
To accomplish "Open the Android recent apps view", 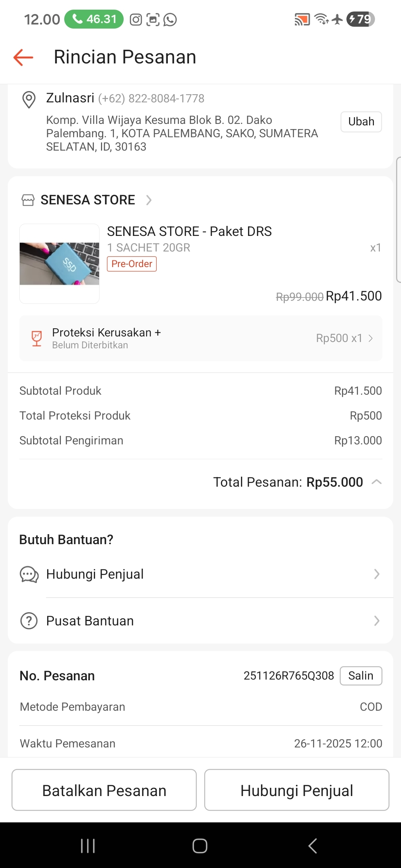I will (88, 846).
